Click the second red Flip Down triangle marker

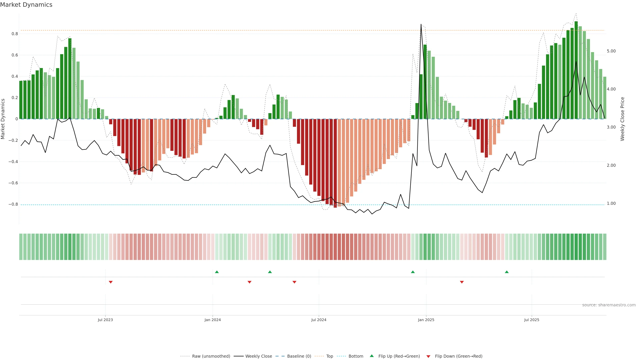coord(249,282)
